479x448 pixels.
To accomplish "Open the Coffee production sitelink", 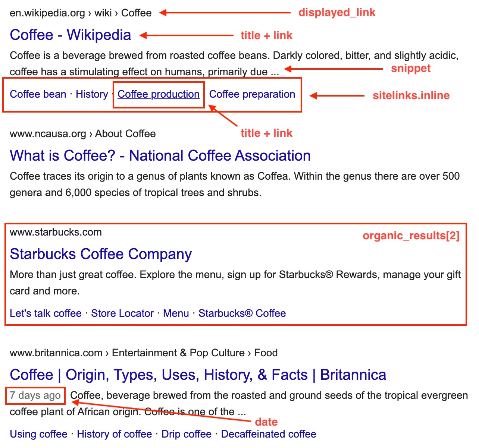I will pyautogui.click(x=159, y=94).
